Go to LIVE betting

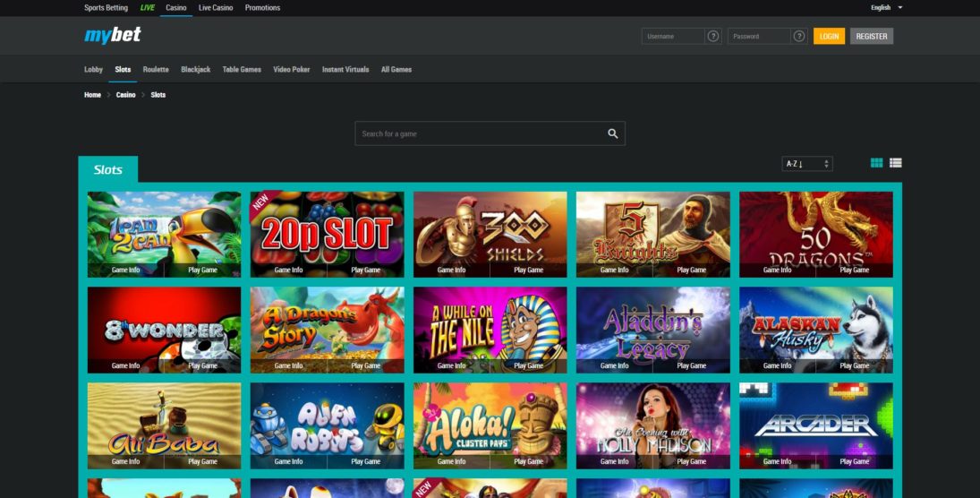pyautogui.click(x=148, y=7)
